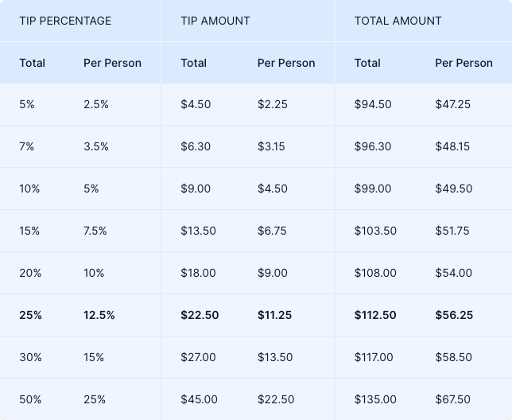Select the 5% tip percentage cell
512x420 pixels.
(28, 104)
